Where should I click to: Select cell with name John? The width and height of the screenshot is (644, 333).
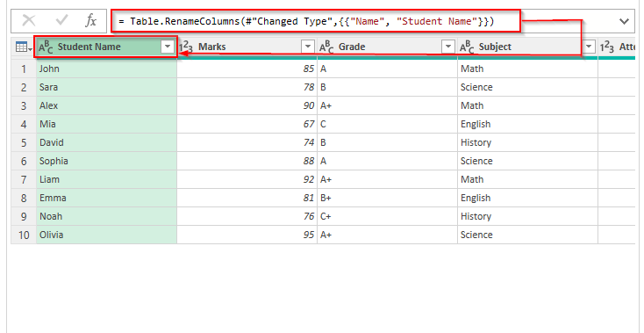[x=106, y=69]
